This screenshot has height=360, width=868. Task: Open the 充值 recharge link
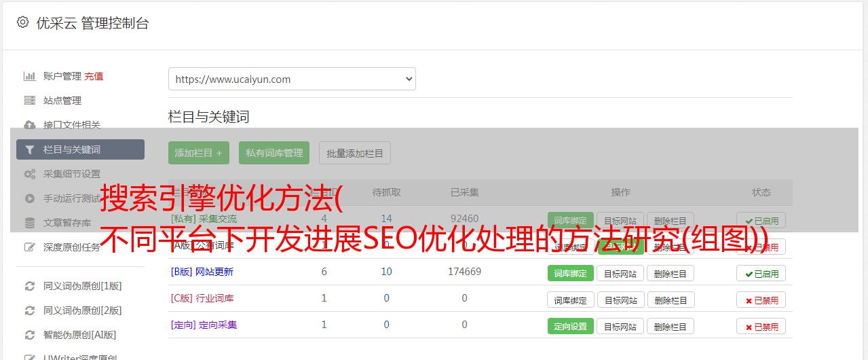[x=94, y=76]
